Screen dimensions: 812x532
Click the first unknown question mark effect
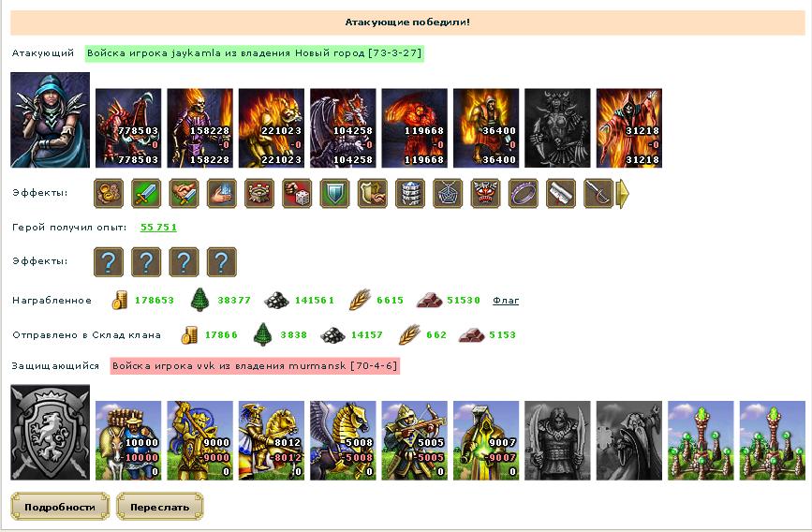pos(109,261)
